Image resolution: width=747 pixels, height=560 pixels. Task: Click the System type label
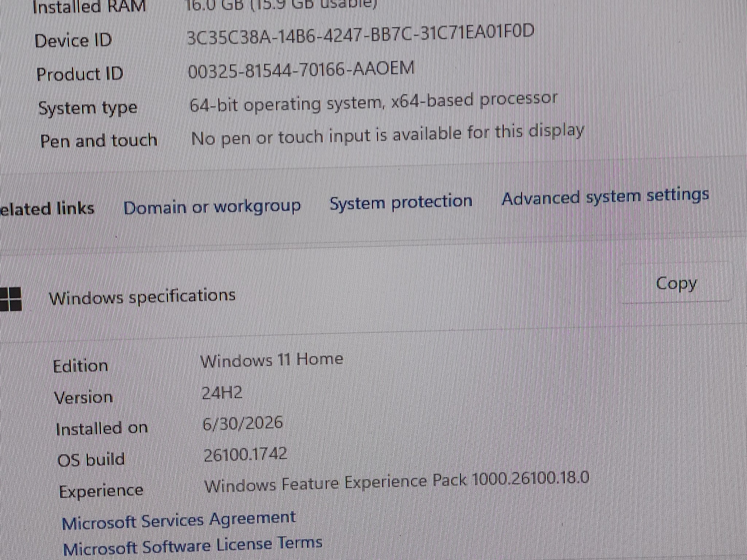(88, 108)
